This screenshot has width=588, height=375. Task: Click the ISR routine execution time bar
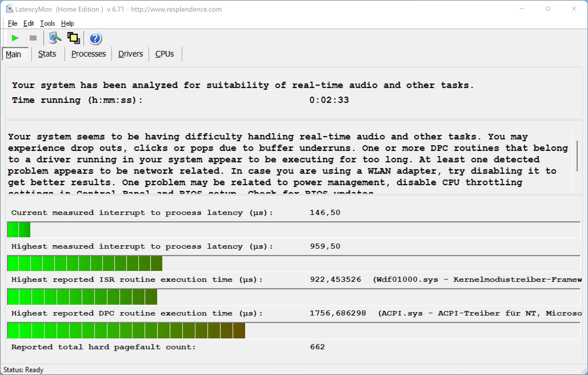[x=294, y=297]
